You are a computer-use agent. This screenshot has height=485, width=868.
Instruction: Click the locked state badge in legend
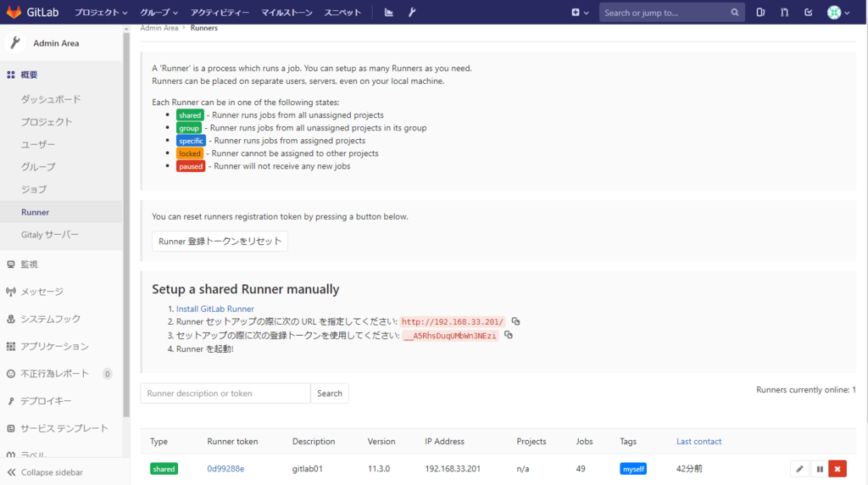pos(190,153)
